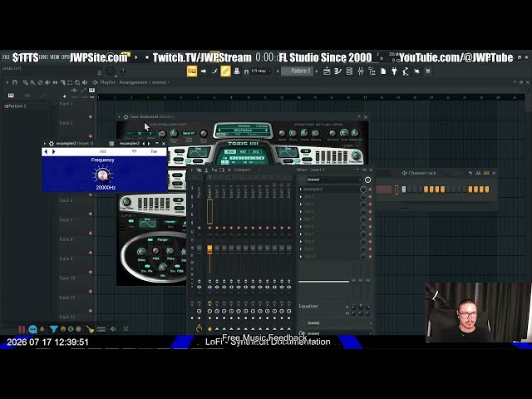Click the Track 8 label in playlist
The image size is (532, 399).
tap(66, 239)
